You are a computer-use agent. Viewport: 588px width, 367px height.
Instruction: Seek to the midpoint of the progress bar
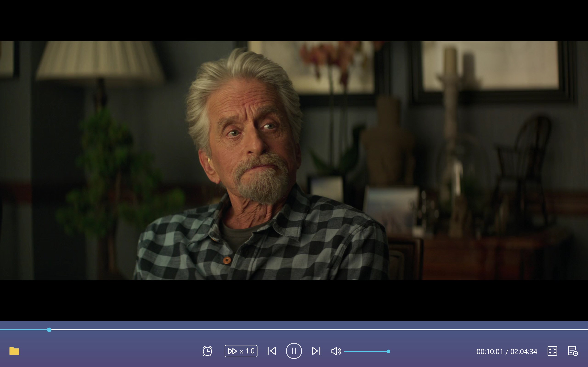pyautogui.click(x=294, y=330)
